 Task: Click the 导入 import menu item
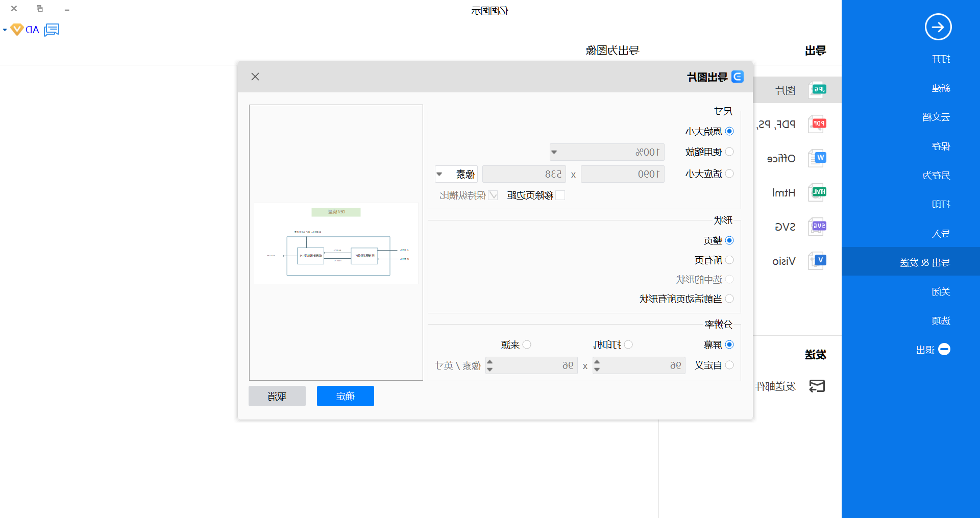(x=941, y=234)
